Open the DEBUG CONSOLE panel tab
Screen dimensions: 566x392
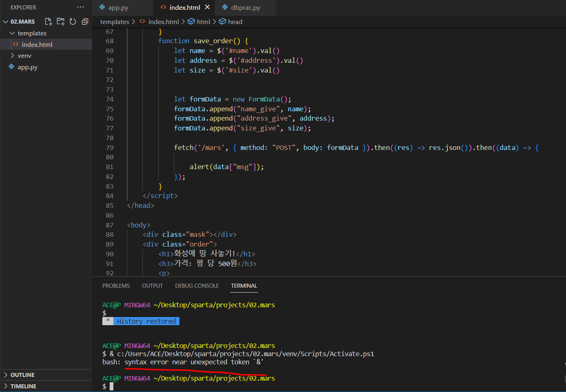pyautogui.click(x=197, y=286)
